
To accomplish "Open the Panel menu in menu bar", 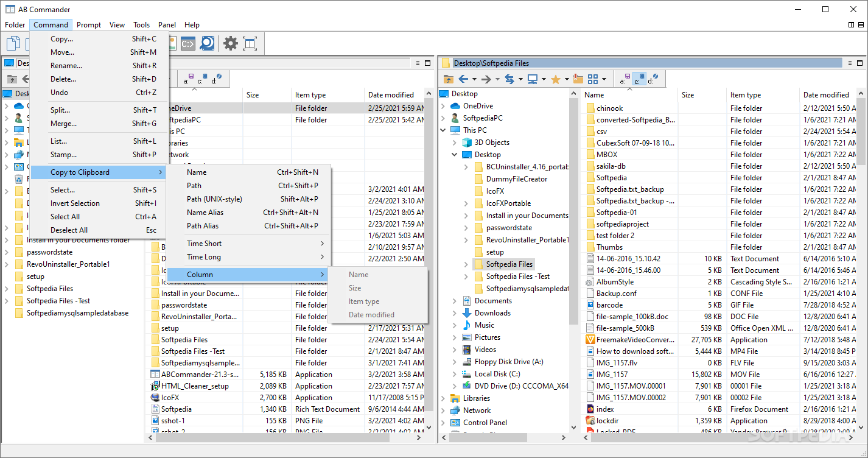I will coord(167,25).
